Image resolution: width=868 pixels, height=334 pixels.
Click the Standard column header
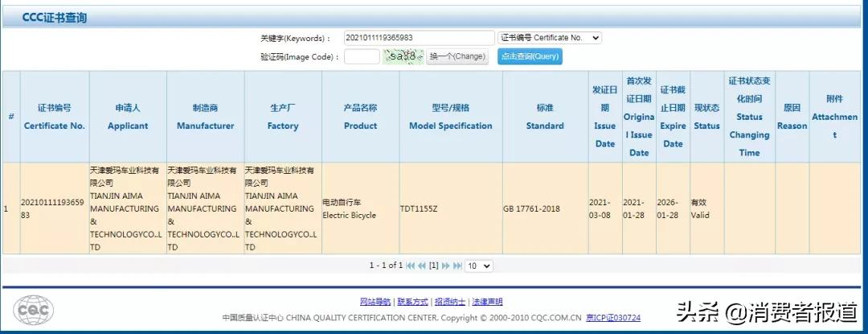545,117
